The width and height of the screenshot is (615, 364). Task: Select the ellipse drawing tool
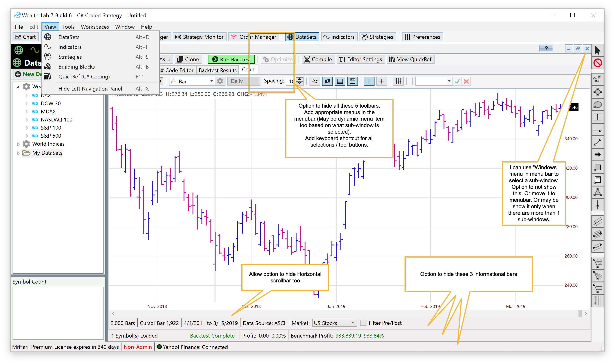coord(597,105)
